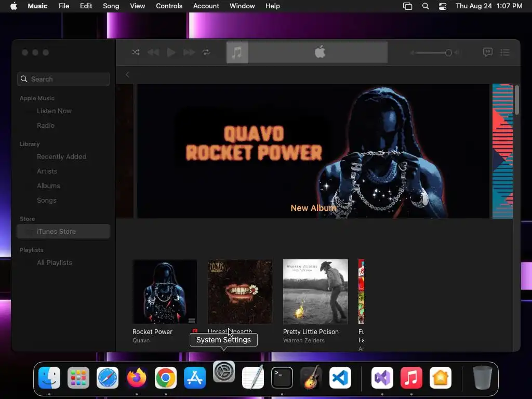Start playback with the play button

171,52
